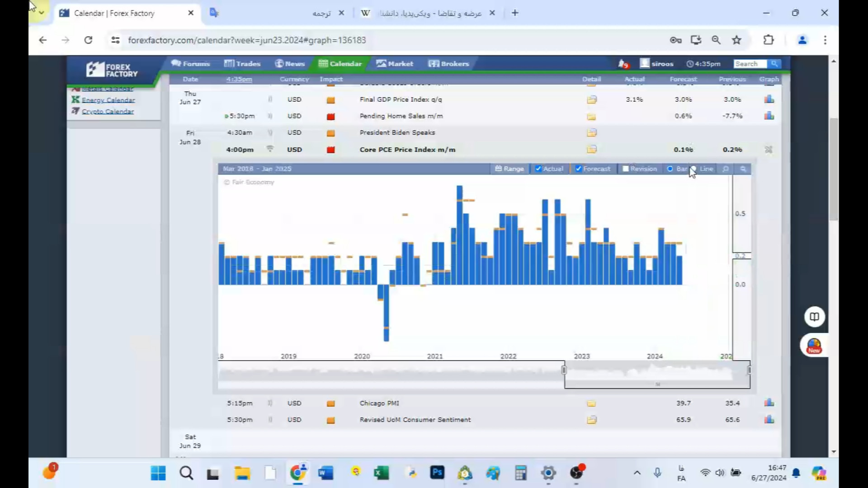This screenshot has width=868, height=488.
Task: Open the Trades menu
Action: pyautogui.click(x=242, y=64)
